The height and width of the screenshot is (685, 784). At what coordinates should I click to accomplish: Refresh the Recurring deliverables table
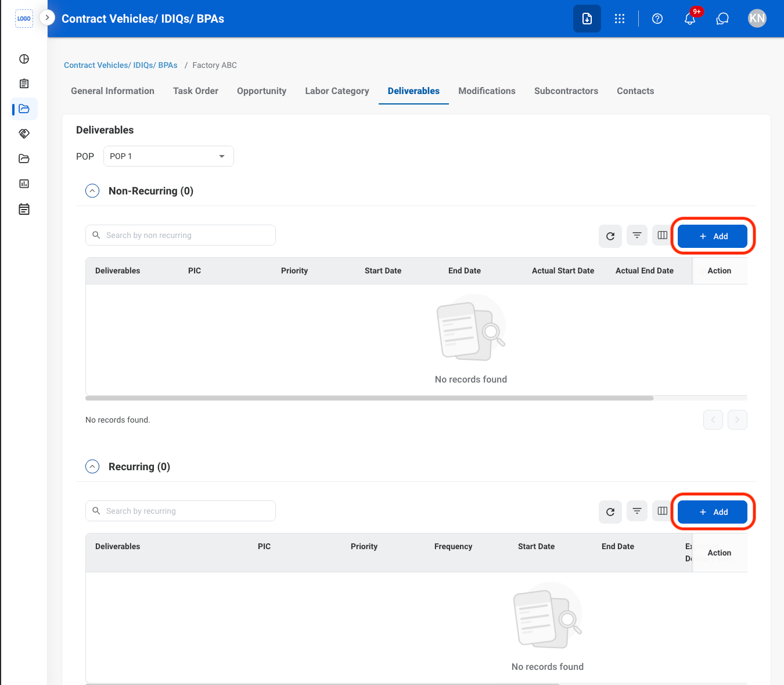(x=610, y=512)
